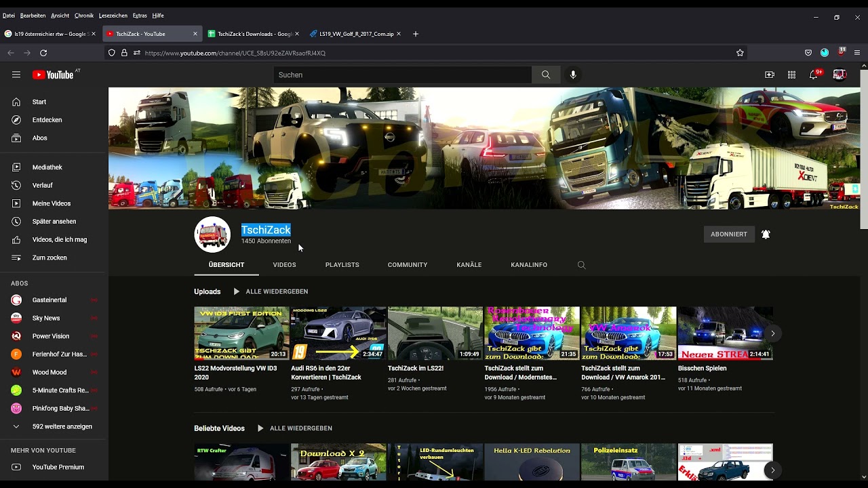Open Polizeieinsatz popular video thumbnail
Viewport: 868px width, 488px height.
(629, 462)
